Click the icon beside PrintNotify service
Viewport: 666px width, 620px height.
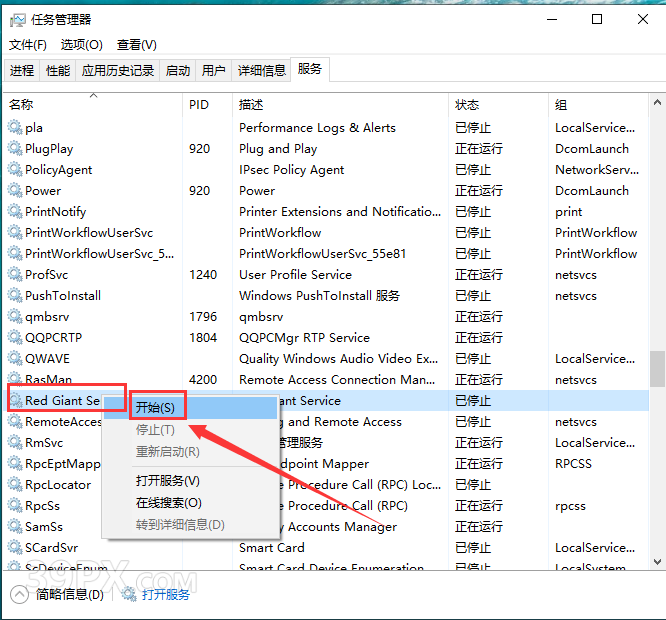click(x=15, y=212)
